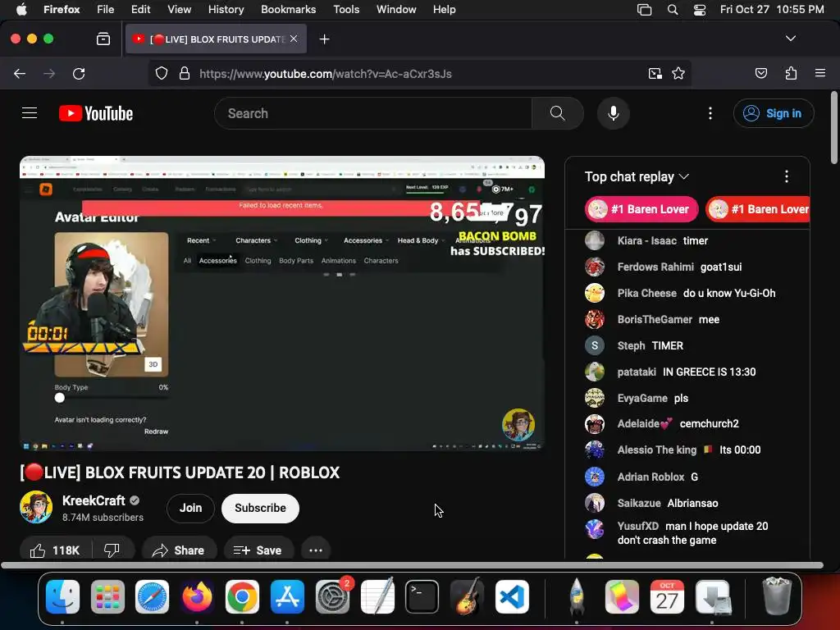Open Firefox extensions puzzle icon
840x630 pixels.
tap(791, 73)
